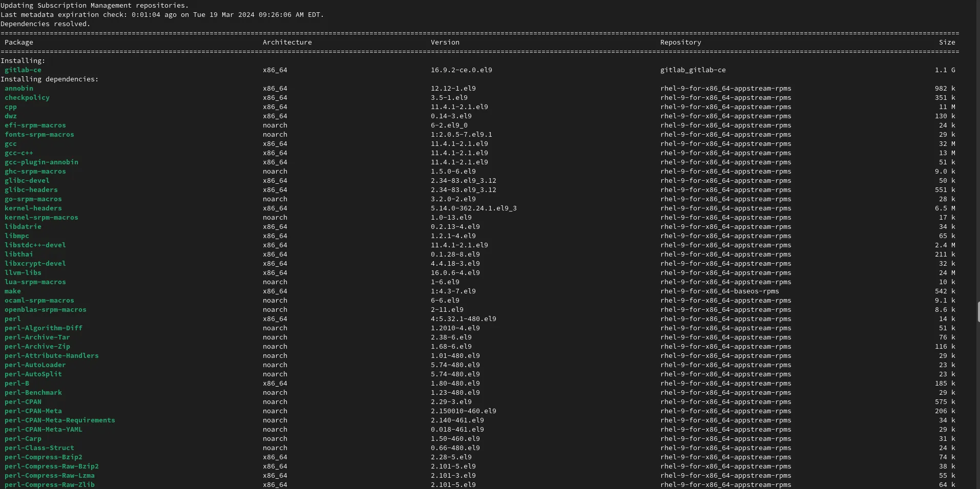Select ghc-srpm-macros package name

click(35, 172)
